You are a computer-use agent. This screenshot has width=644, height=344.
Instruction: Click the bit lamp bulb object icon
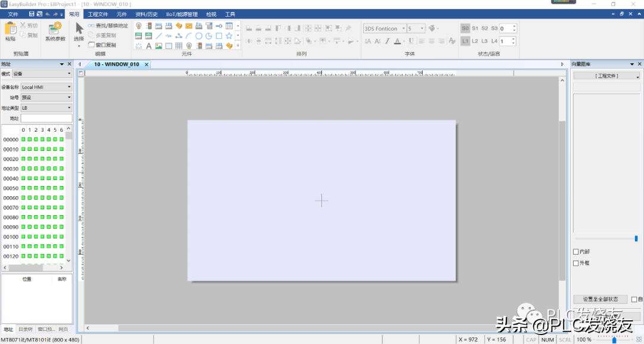[x=139, y=26]
